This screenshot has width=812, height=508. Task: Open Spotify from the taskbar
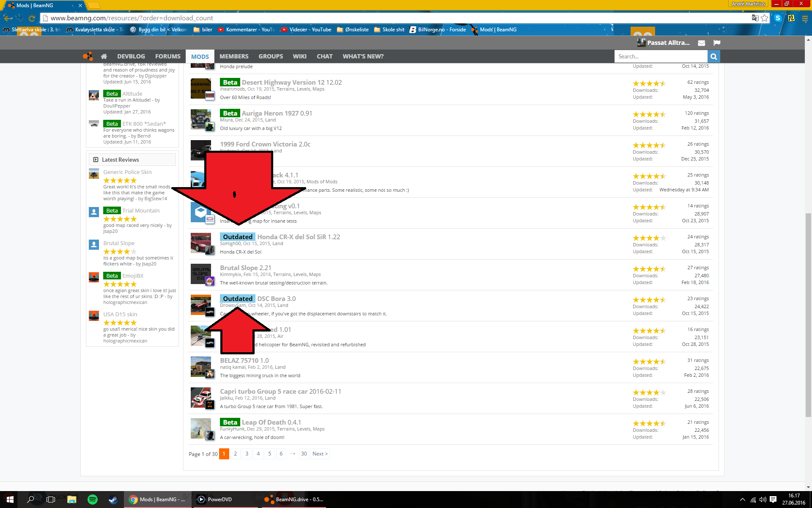(x=92, y=500)
